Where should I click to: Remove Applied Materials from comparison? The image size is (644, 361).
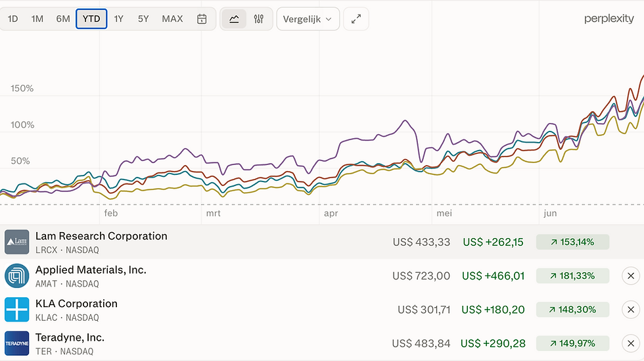[x=631, y=276]
